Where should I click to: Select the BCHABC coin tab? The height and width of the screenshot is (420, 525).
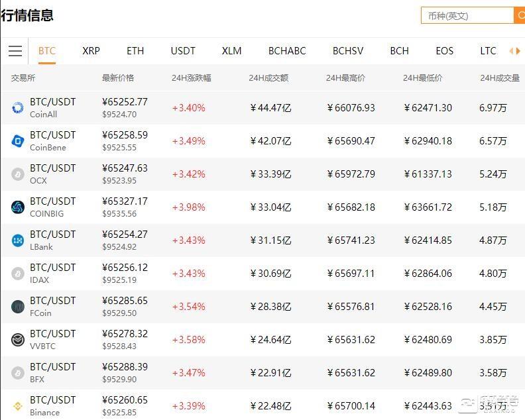287,51
